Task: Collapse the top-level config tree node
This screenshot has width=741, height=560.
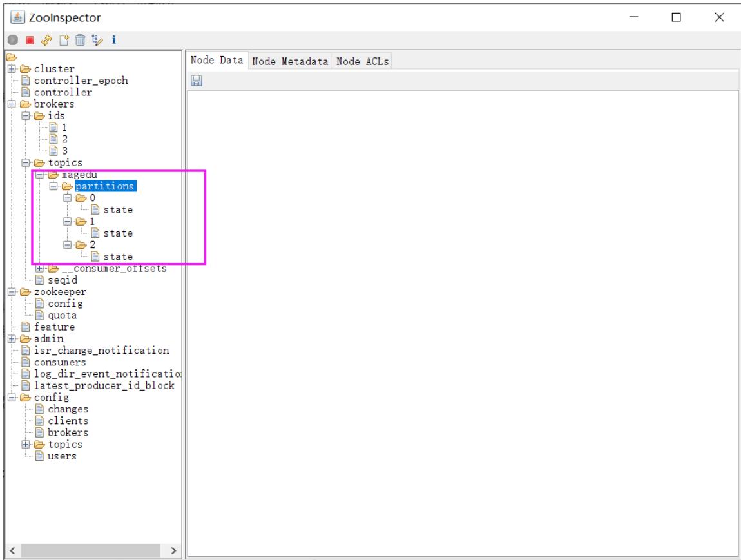Action: [x=12, y=398]
